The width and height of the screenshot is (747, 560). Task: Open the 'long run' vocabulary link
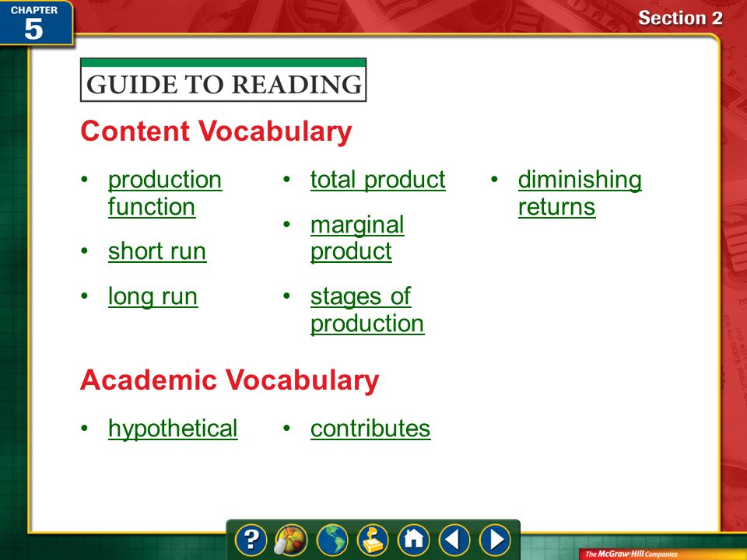[153, 296]
